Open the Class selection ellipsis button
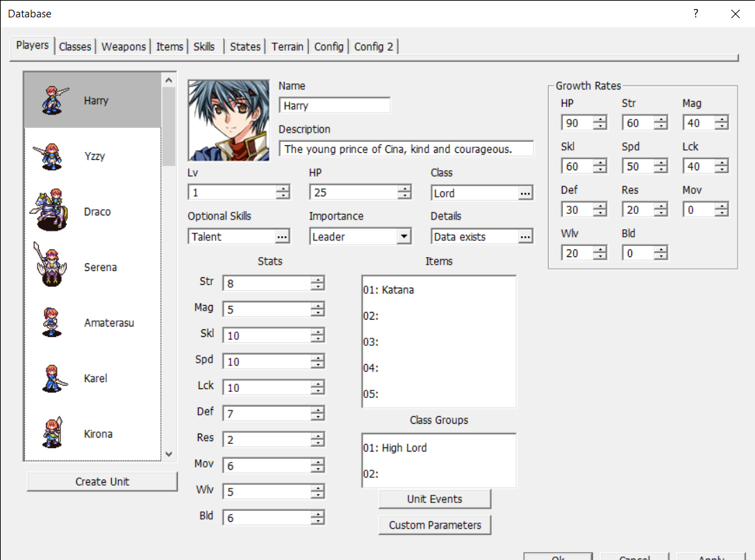This screenshot has height=560, width=755. (x=525, y=193)
